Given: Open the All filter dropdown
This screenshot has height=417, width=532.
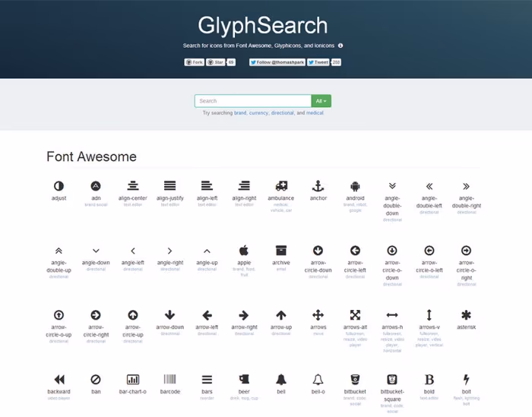Looking at the screenshot, I should (321, 101).
